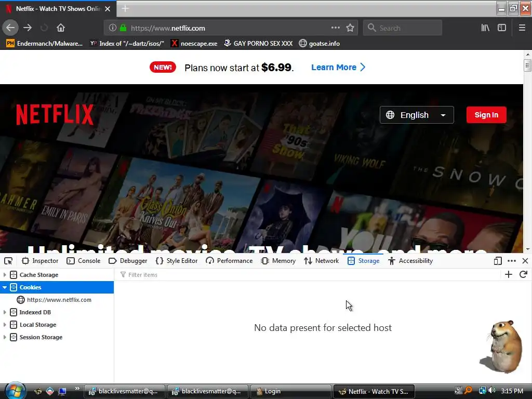Screen dimensions: 532x399
Task: Go back using the browser back arrow
Action: coord(10,28)
